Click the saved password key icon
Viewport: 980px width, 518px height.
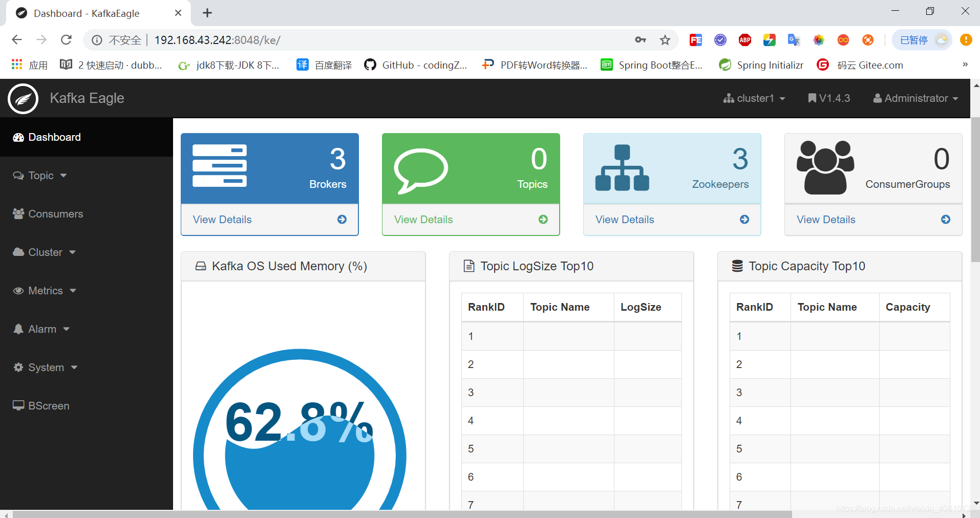coord(640,40)
